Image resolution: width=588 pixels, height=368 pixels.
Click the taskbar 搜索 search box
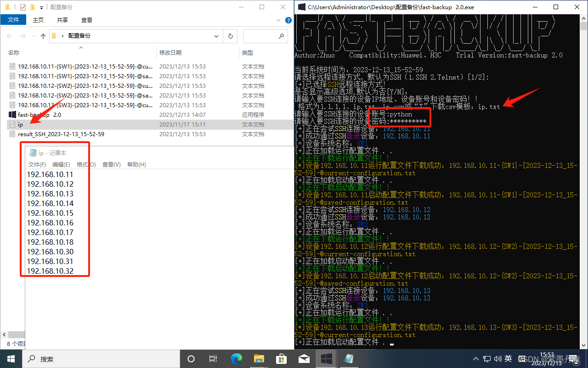[x=101, y=359]
